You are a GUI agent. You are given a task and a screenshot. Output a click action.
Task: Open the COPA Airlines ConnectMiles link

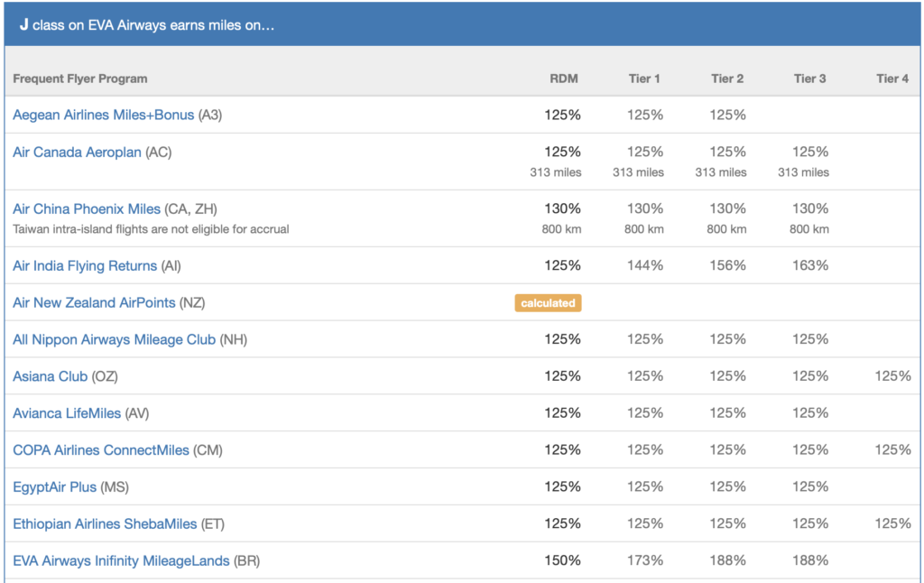click(101, 449)
